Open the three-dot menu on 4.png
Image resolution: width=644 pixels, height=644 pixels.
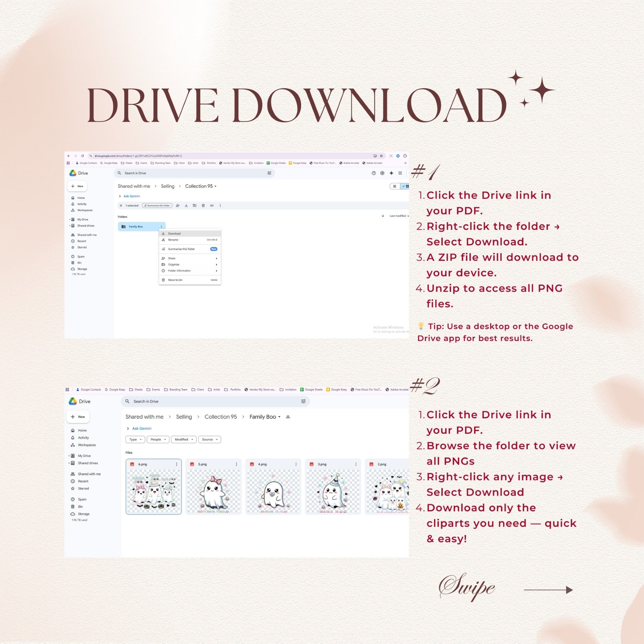point(296,464)
